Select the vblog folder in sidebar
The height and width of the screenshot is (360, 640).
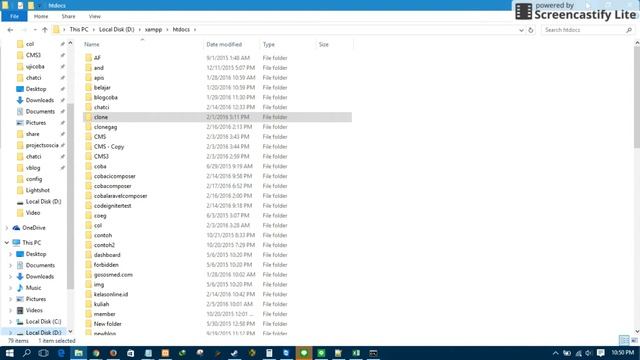point(33,168)
